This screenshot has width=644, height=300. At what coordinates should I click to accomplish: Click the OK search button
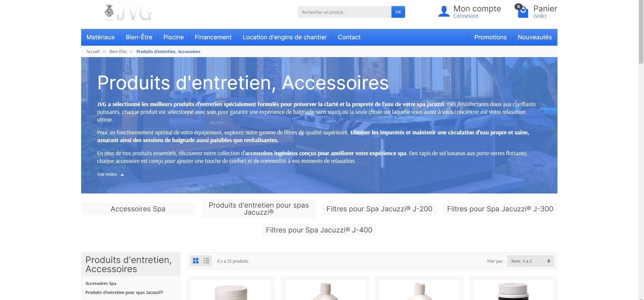398,12
